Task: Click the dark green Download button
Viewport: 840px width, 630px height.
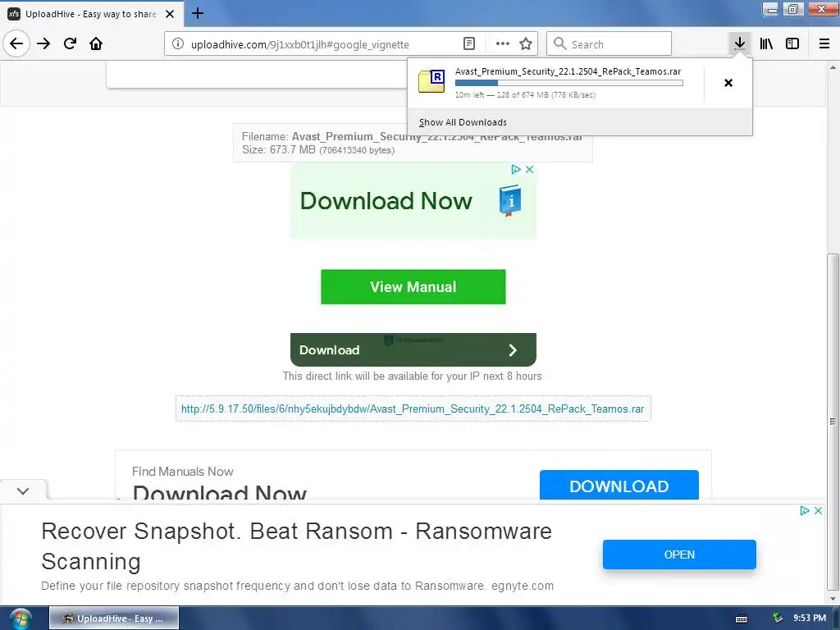Action: pyautogui.click(x=413, y=349)
